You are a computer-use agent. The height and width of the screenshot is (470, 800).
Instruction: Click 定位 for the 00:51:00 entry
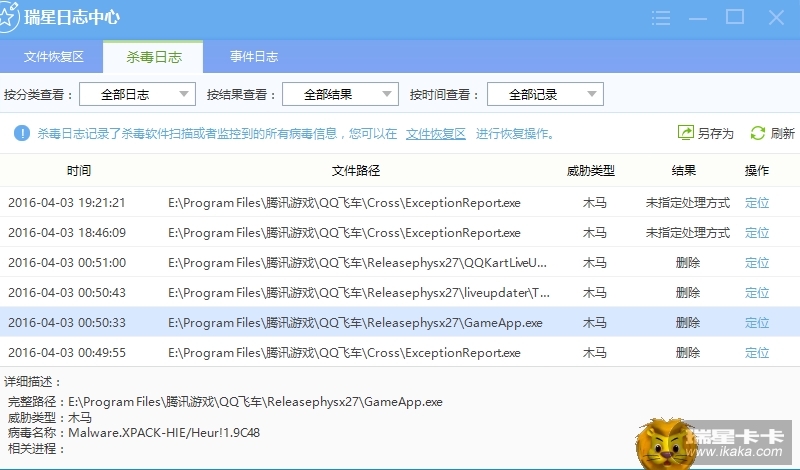pos(757,263)
